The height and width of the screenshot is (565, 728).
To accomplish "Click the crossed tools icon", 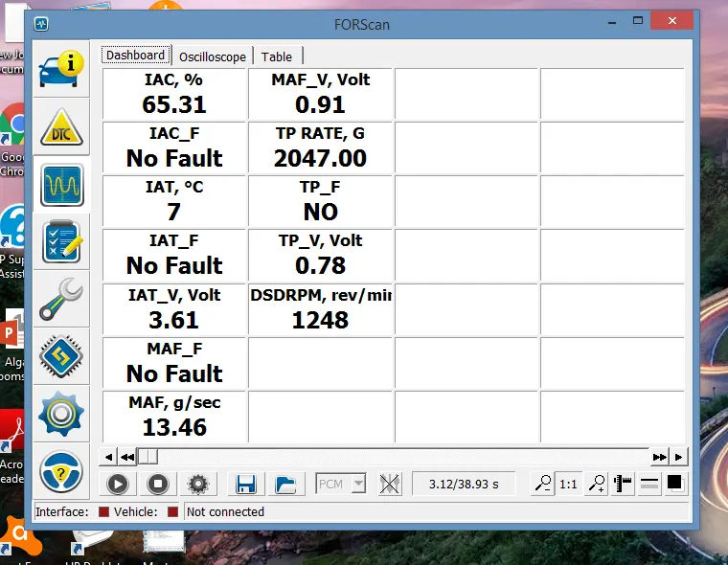I will (390, 485).
